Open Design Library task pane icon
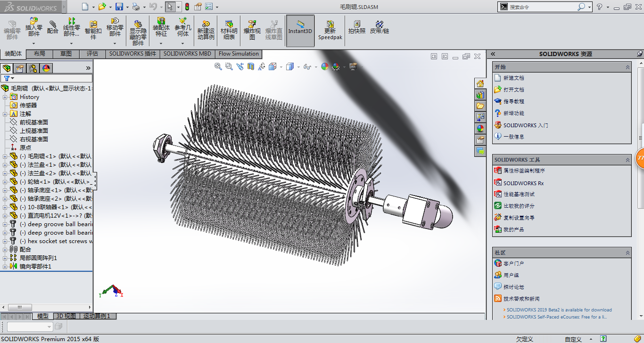Screen dimensions: 644x343 click(480, 95)
